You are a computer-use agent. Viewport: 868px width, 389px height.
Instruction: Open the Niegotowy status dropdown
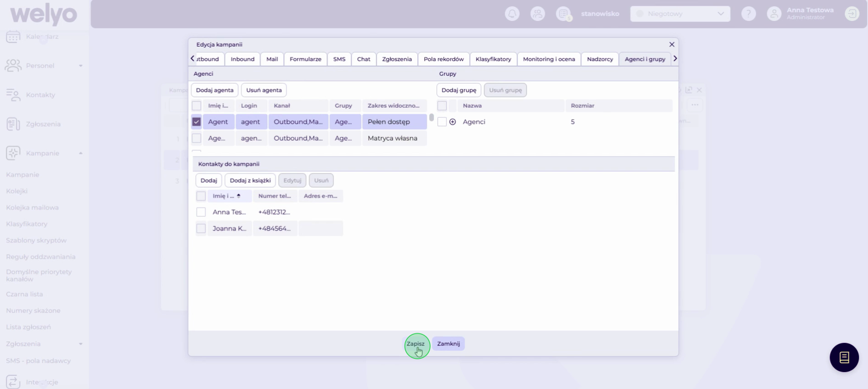[x=680, y=14]
